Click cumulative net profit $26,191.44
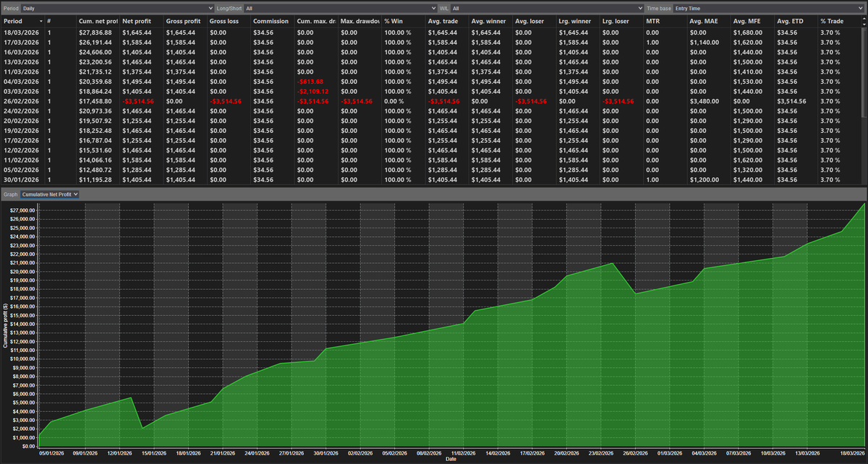This screenshot has width=868, height=464. (x=95, y=43)
